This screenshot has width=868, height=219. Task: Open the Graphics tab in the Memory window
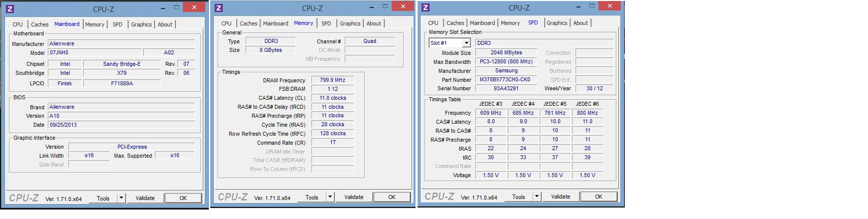tap(350, 23)
